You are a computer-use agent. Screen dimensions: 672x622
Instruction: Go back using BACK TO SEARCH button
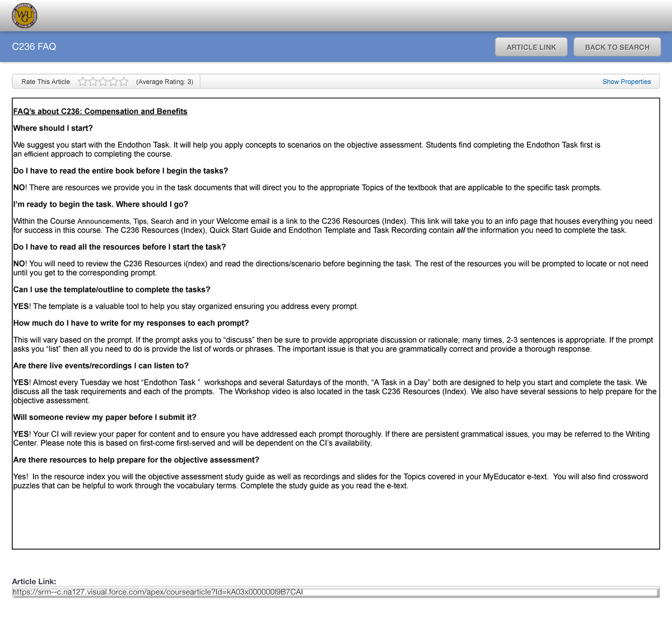point(617,47)
